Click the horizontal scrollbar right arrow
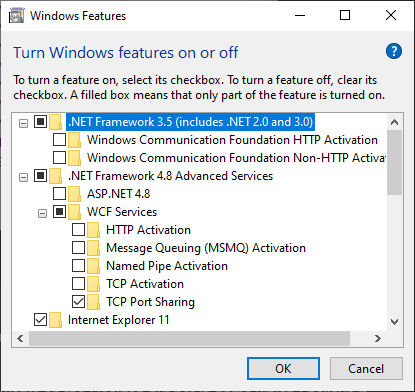415x392 pixels. point(378,339)
